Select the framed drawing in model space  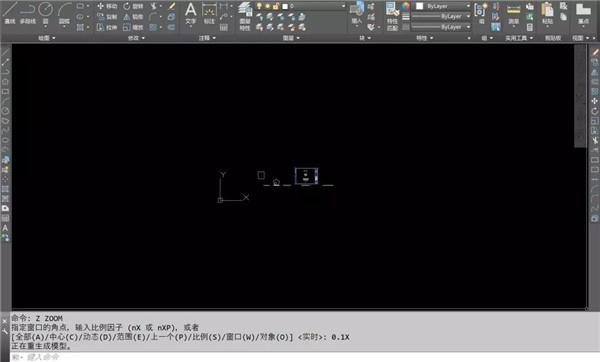point(306,176)
